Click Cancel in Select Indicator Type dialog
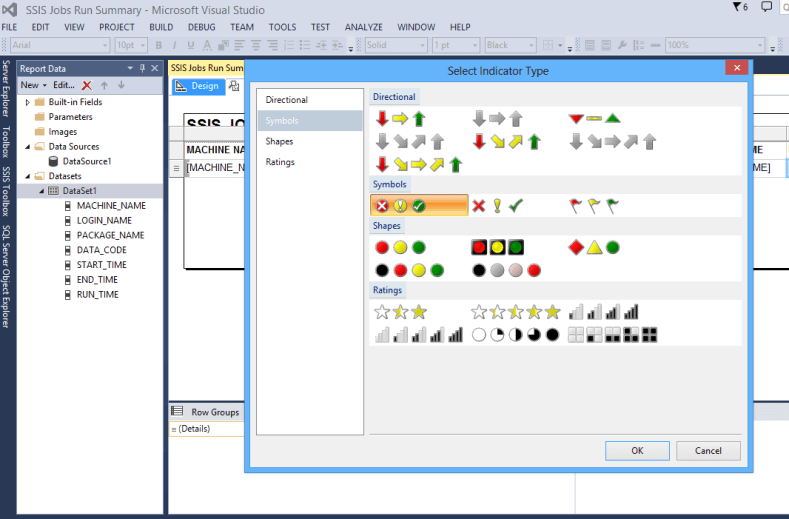Screen dimensions: 789x519 pos(708,451)
